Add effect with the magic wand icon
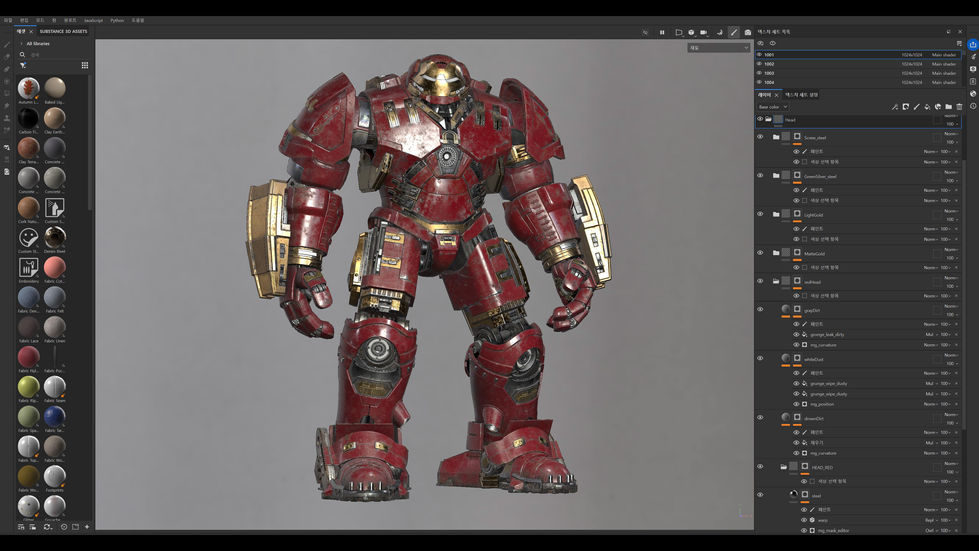 coord(895,107)
